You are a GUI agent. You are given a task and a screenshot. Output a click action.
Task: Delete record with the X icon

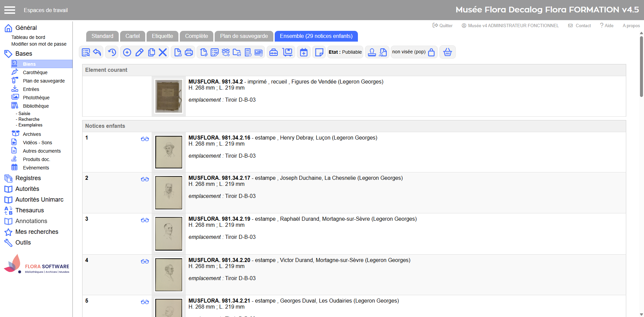(x=163, y=52)
